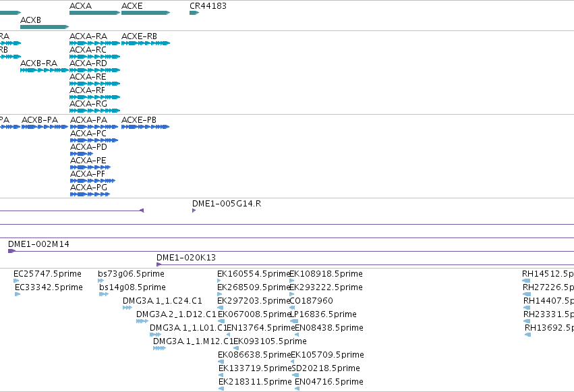Select the ACXA-RF transcript label
Image resolution: width=574 pixels, height=392 pixels.
87,90
